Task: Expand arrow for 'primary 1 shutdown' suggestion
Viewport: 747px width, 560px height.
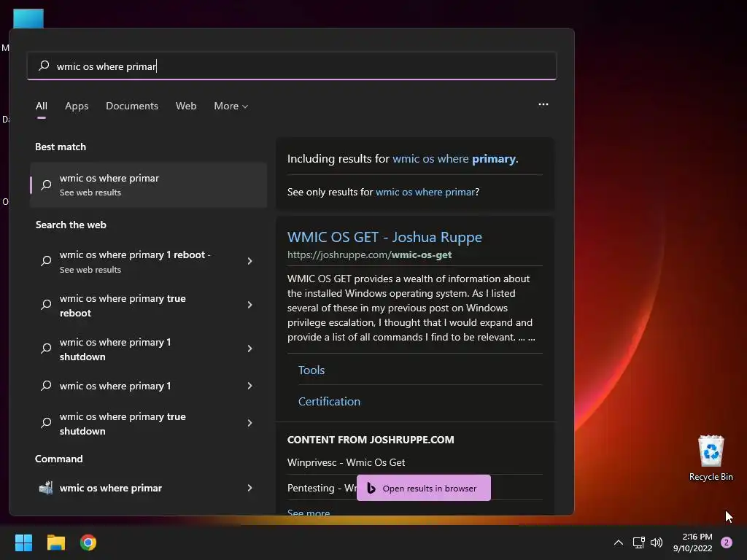Action: 249,349
